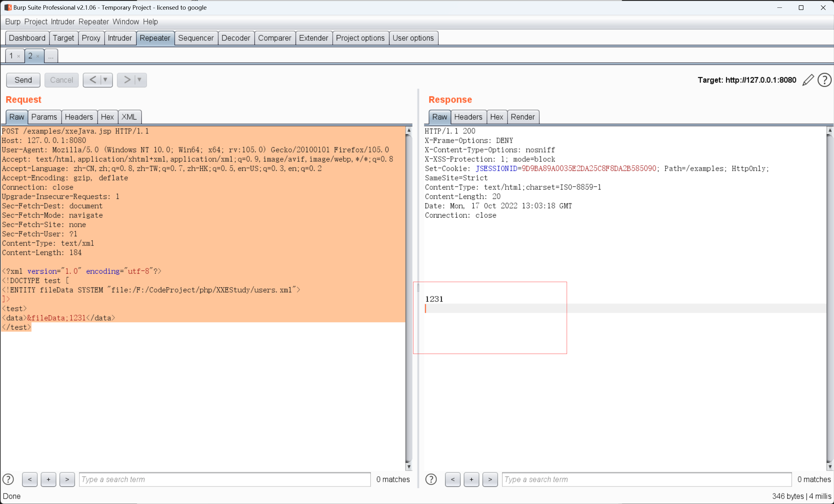834x504 pixels.
Task: Click request search help icon
Action: [8, 479]
